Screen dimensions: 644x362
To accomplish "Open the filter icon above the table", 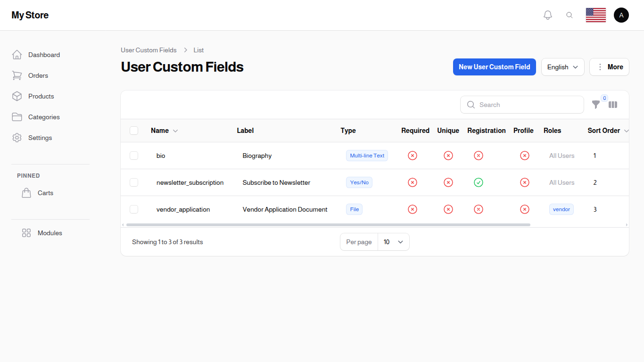I will click(x=596, y=105).
